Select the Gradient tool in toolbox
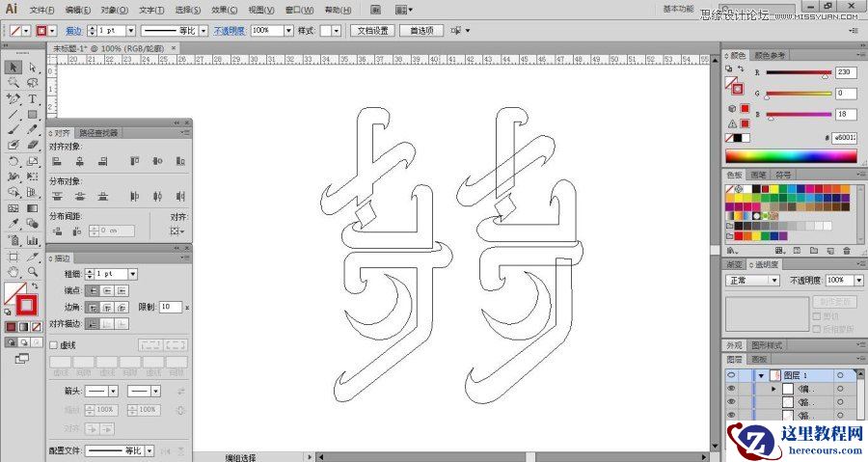This screenshot has width=868, height=462. [32, 208]
